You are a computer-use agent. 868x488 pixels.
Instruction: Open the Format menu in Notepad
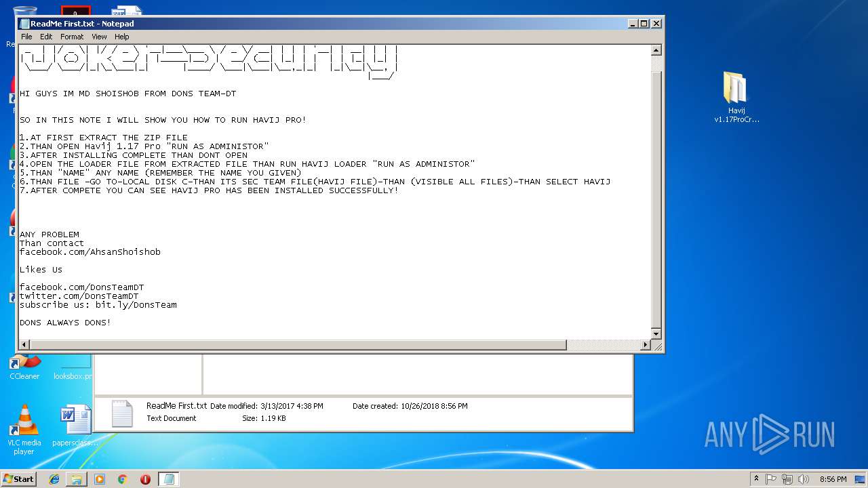coord(72,37)
